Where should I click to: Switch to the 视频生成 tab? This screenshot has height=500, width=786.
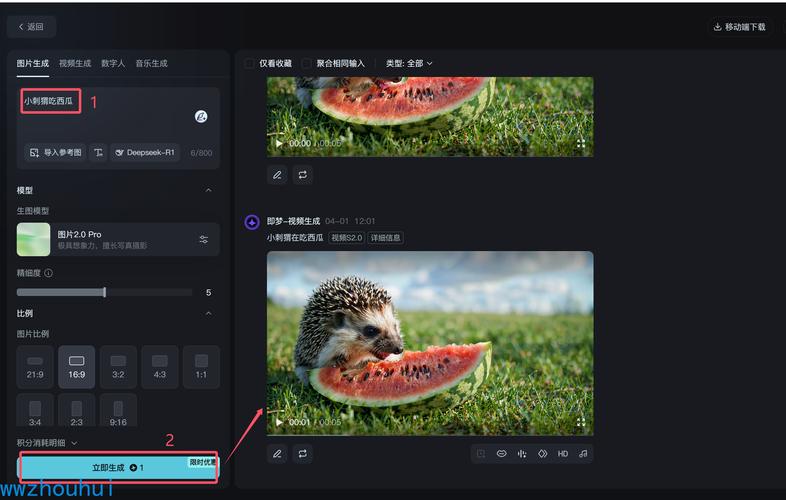tap(75, 64)
